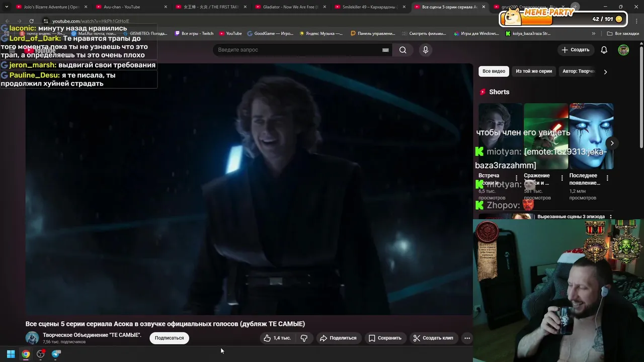Close the Gladiator tab
The image size is (644, 362).
(325, 7)
